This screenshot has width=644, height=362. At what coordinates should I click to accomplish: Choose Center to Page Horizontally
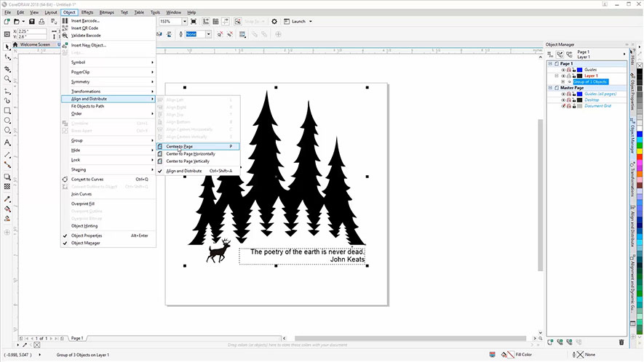[191, 153]
